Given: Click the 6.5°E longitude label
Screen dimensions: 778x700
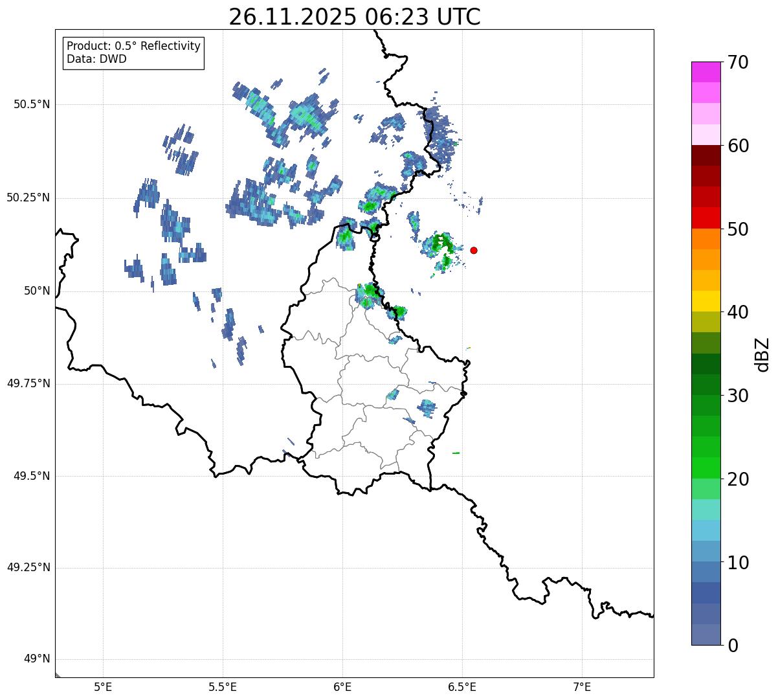Looking at the screenshot, I should [x=462, y=688].
